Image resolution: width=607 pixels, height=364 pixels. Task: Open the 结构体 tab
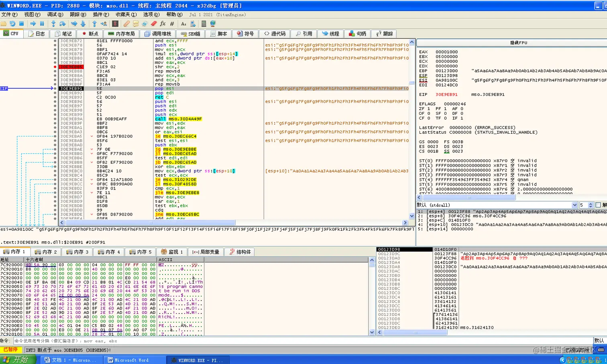point(240,252)
